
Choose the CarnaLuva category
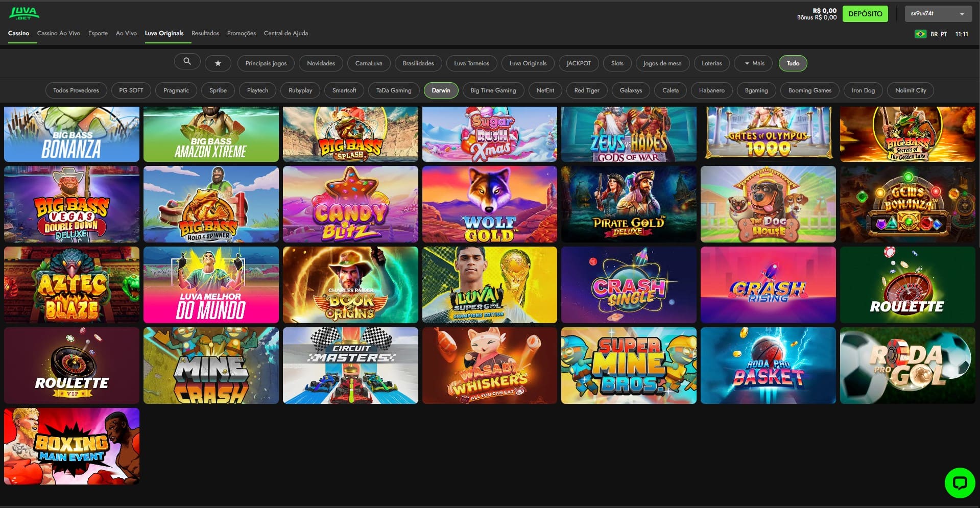pos(369,63)
